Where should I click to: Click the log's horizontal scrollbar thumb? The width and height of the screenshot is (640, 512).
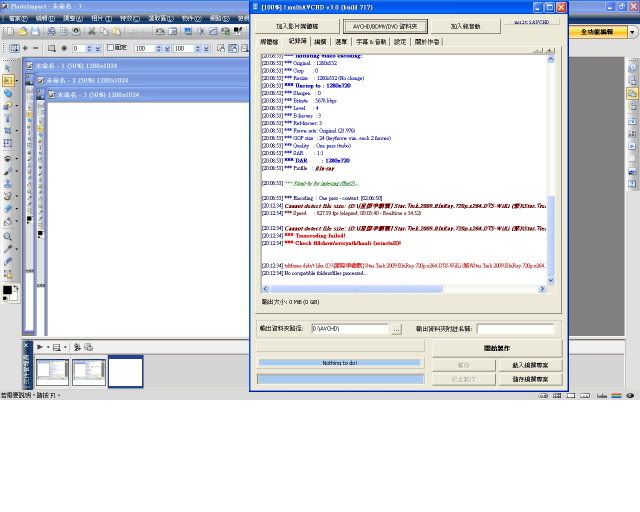[x=356, y=289]
